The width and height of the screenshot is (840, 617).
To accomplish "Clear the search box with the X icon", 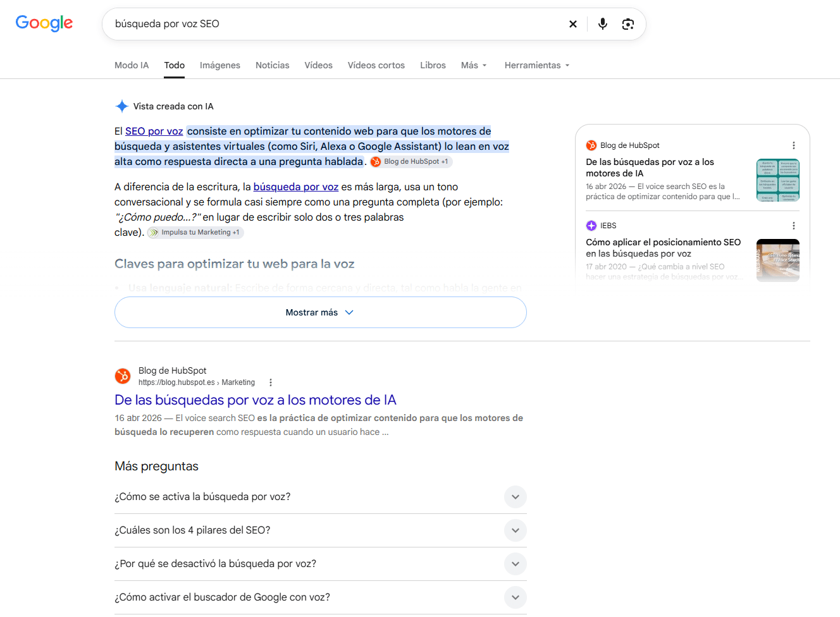I will [x=573, y=24].
